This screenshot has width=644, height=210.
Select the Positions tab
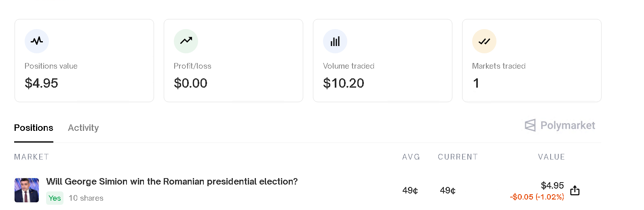[x=34, y=128]
